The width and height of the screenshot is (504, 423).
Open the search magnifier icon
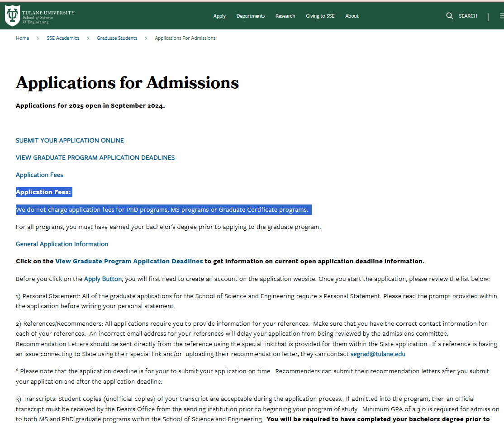point(449,16)
